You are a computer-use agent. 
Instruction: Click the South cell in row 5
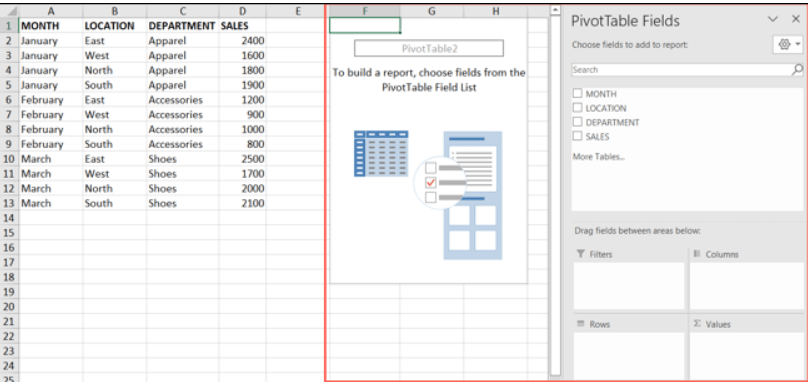114,85
